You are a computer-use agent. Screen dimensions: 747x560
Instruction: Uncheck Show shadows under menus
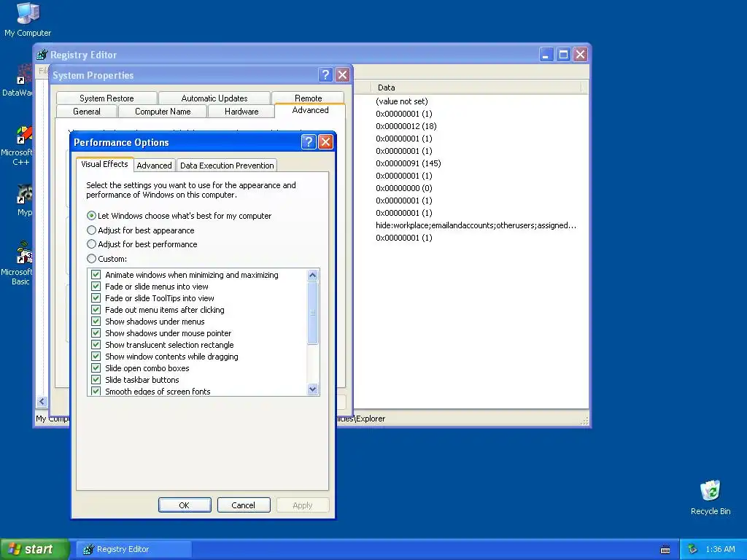pos(96,322)
